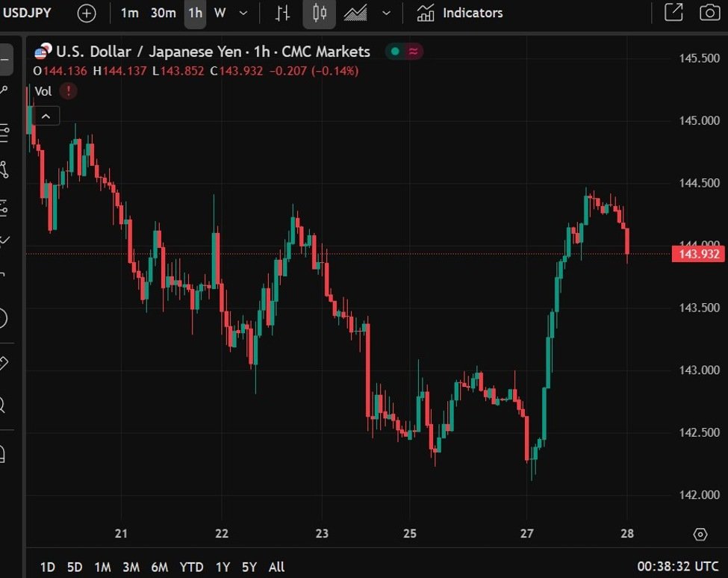Toggle the pink approximate-data indicator badge

413,52
